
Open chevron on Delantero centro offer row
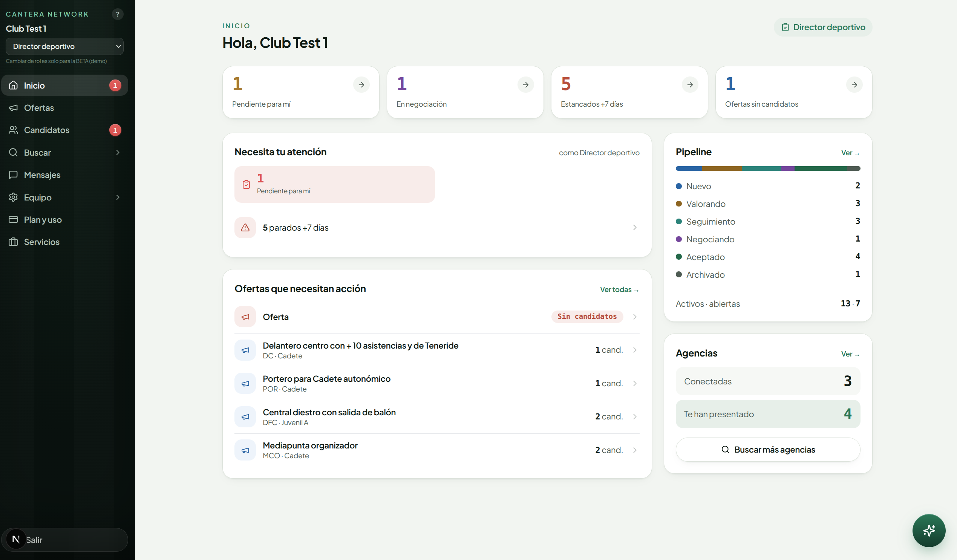[x=635, y=350]
